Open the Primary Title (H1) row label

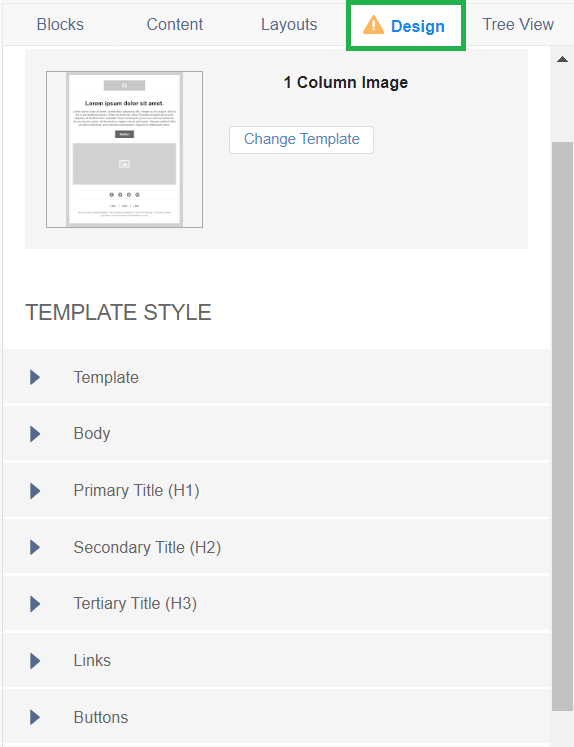pos(136,491)
